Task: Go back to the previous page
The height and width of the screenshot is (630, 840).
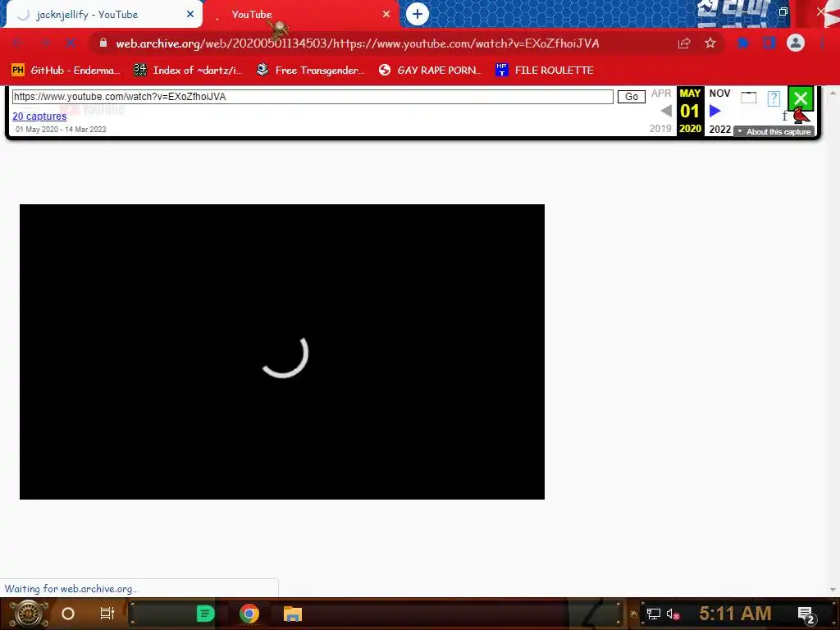Action: pyautogui.click(x=18, y=43)
